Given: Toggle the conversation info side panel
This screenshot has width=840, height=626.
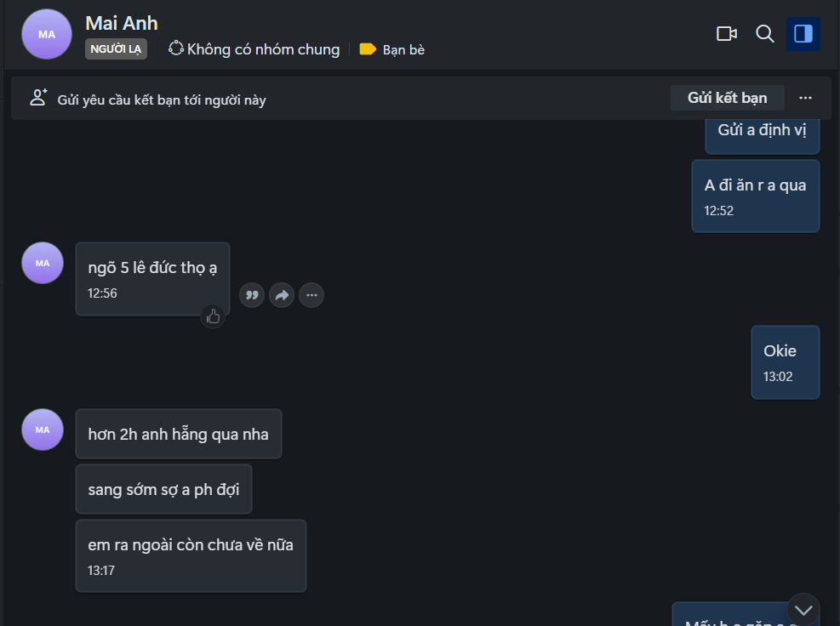Looking at the screenshot, I should tap(803, 34).
